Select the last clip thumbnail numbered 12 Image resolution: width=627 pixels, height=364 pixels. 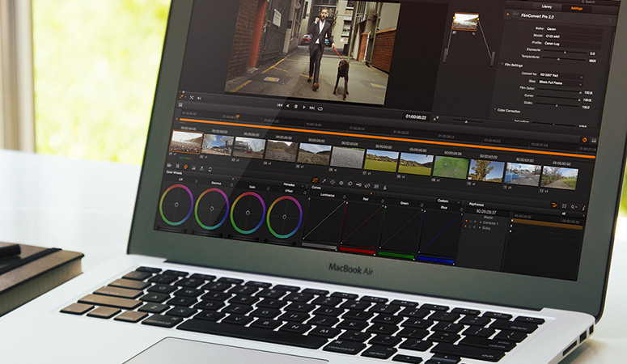tap(559, 178)
